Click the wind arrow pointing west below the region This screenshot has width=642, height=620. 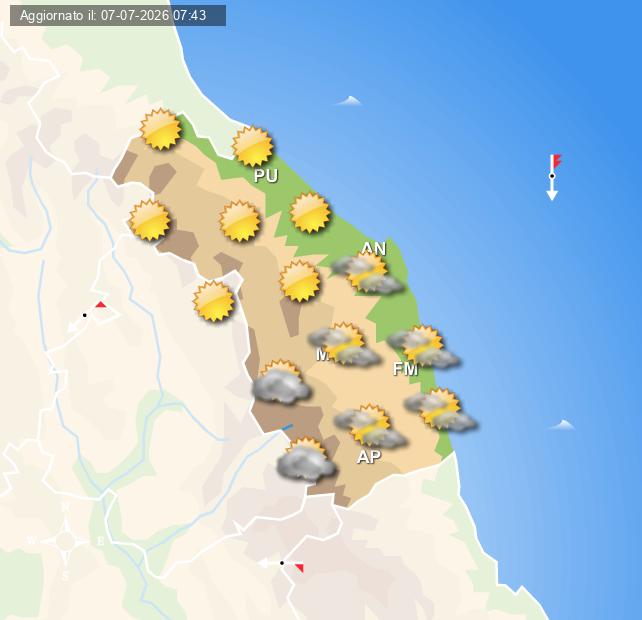[281, 565]
